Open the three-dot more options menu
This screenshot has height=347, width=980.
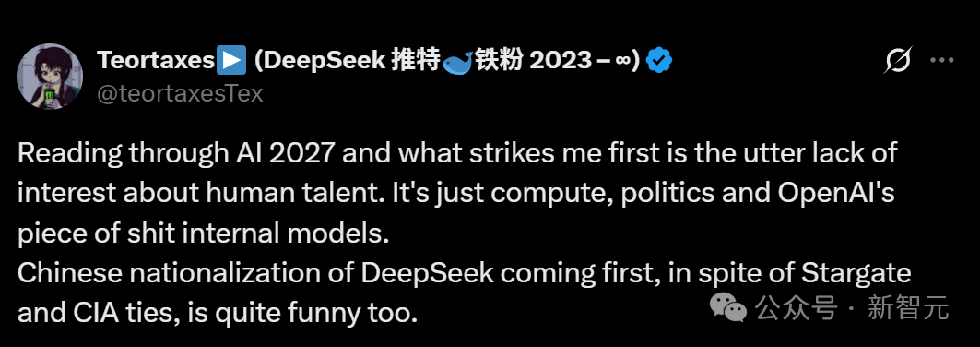coord(942,61)
